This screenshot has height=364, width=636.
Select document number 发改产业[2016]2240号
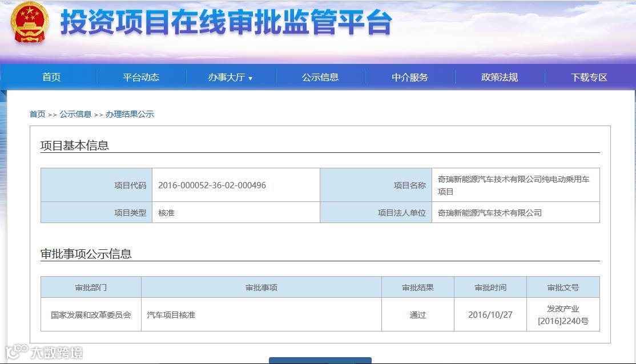click(x=563, y=315)
